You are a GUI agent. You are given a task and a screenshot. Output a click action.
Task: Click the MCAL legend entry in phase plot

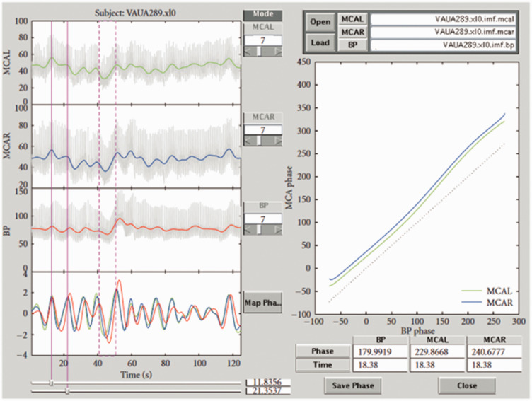tap(487, 291)
